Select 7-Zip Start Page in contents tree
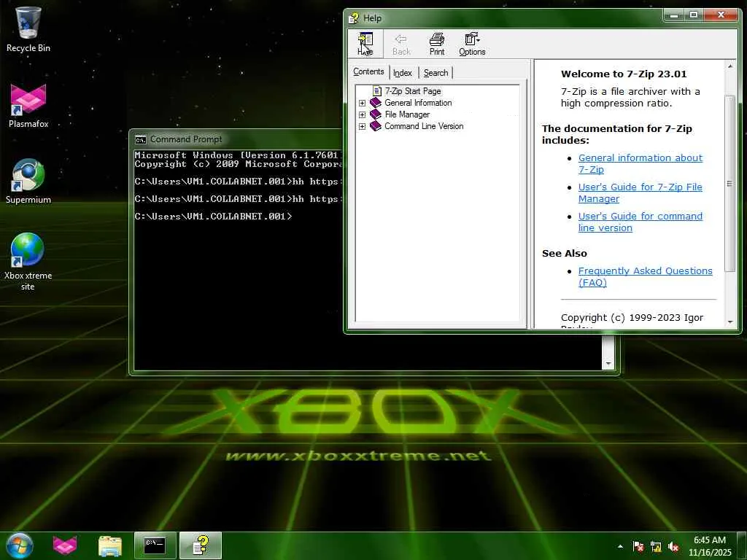The height and width of the screenshot is (560, 747). tap(413, 91)
